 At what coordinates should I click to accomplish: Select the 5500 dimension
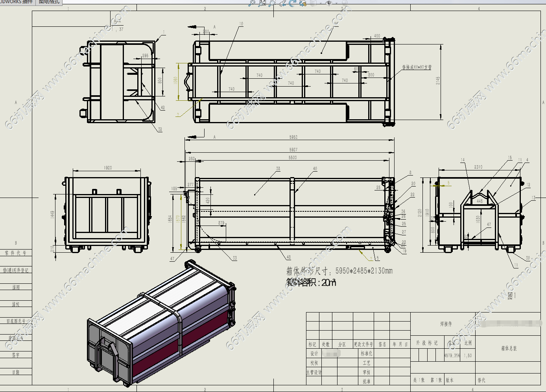pos(293,157)
